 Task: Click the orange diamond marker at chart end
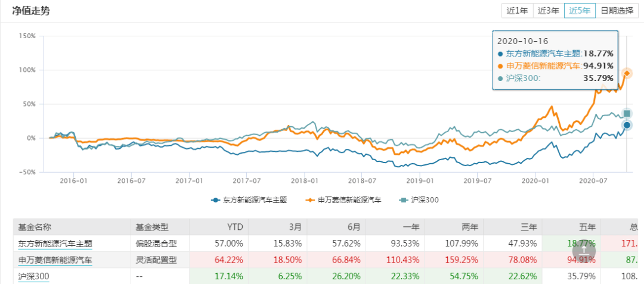[627, 73]
